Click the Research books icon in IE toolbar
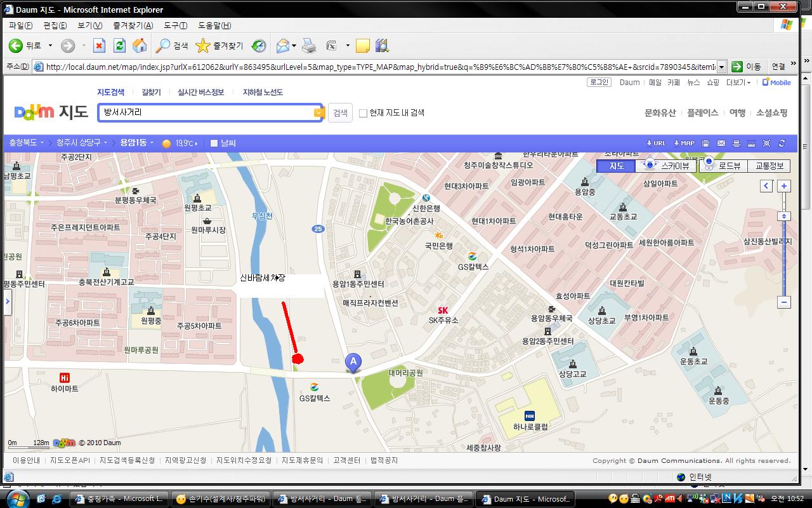 click(382, 46)
